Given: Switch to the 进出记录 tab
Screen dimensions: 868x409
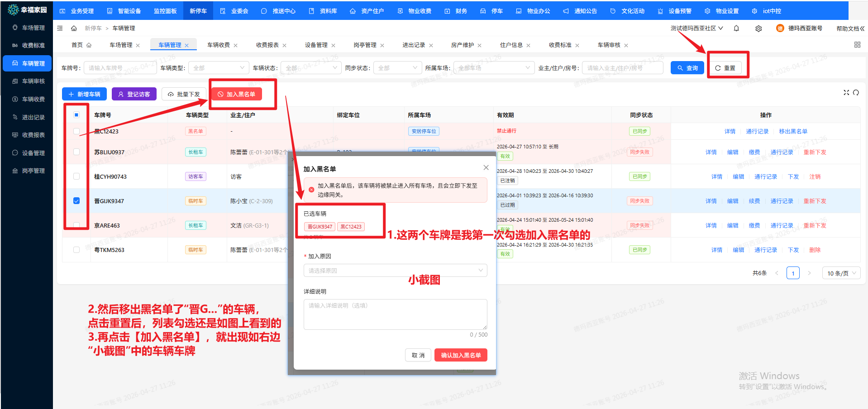Looking at the screenshot, I should click(x=414, y=45).
